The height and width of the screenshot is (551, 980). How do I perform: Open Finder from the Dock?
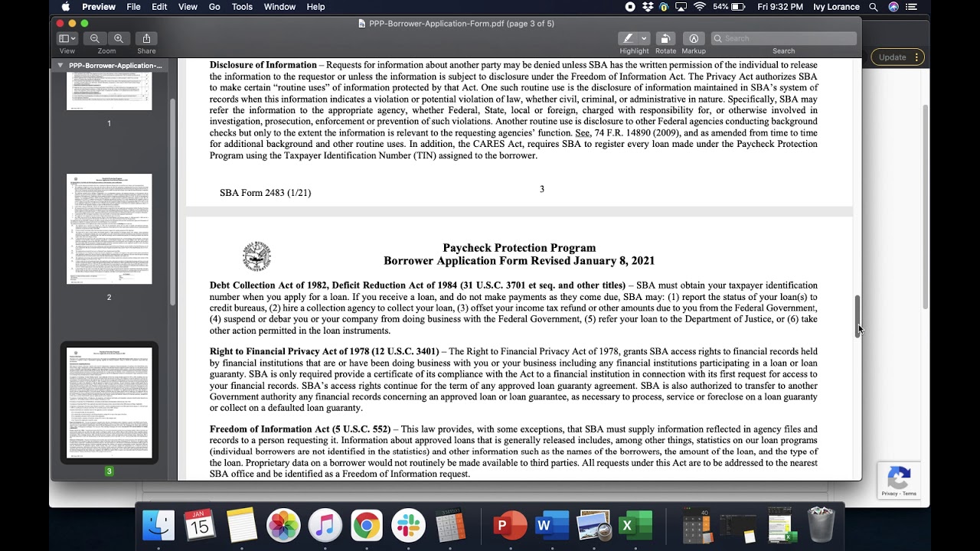159,526
